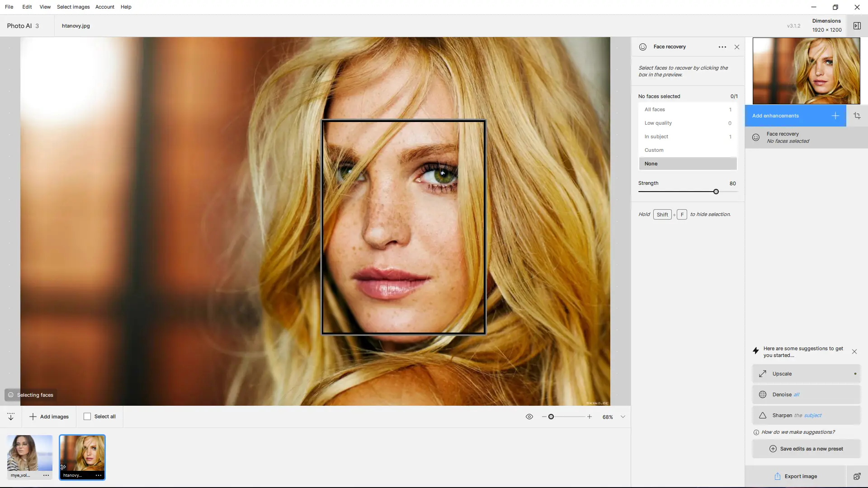Toggle the before/after preview eye icon
868x488 pixels.
pos(529,417)
